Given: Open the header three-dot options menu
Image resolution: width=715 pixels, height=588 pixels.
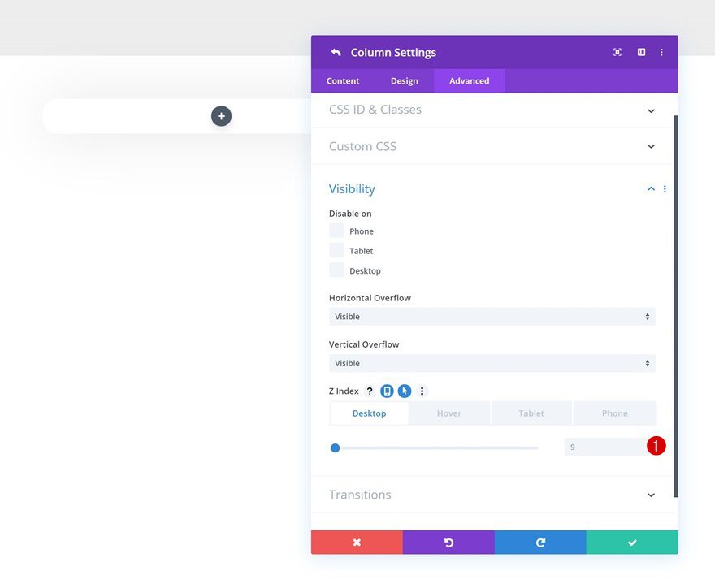Looking at the screenshot, I should (661, 51).
